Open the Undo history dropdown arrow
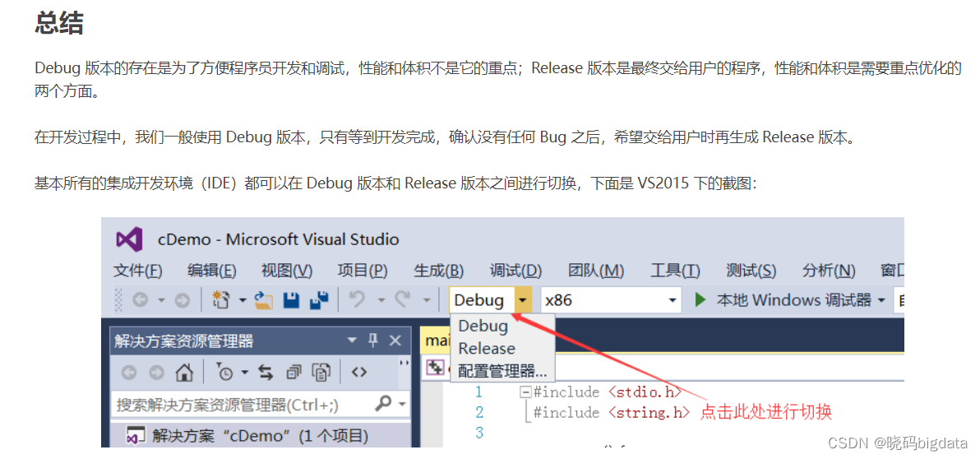The image size is (980, 459). 380,301
